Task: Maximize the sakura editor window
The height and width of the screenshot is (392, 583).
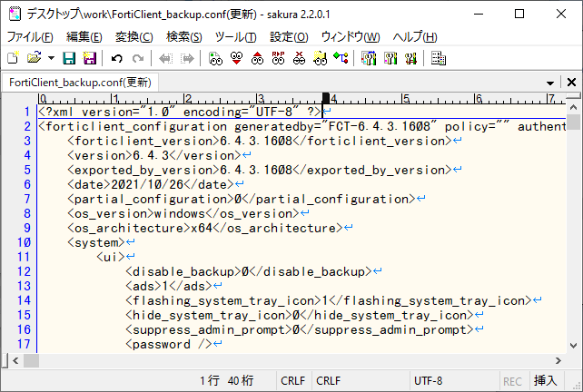Action: [519, 15]
